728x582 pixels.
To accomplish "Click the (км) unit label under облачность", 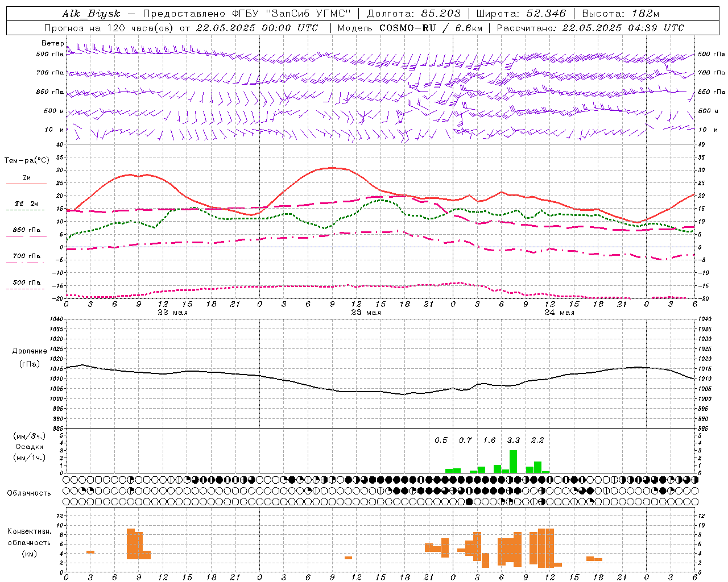I will (29, 554).
